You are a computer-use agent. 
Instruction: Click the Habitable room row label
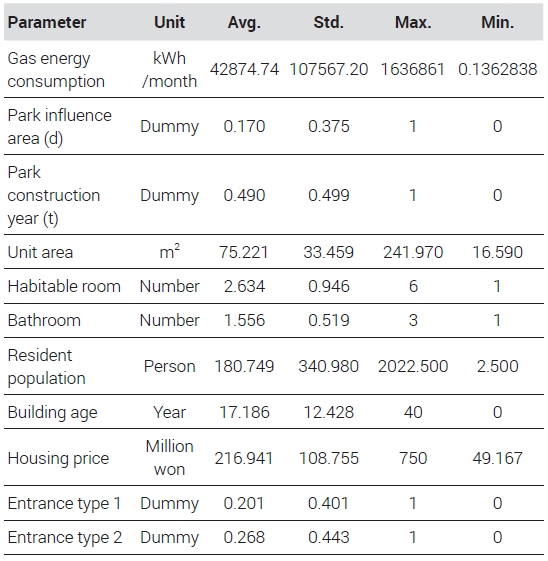point(64,287)
